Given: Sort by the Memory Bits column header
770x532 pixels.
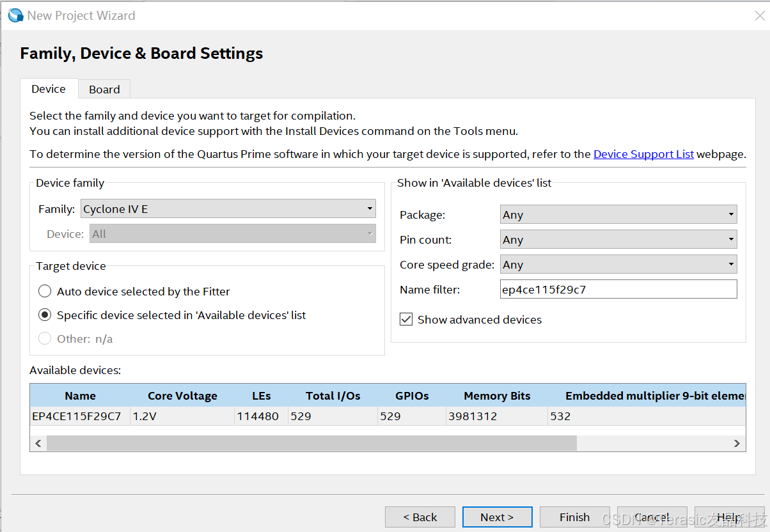Looking at the screenshot, I should (x=497, y=396).
